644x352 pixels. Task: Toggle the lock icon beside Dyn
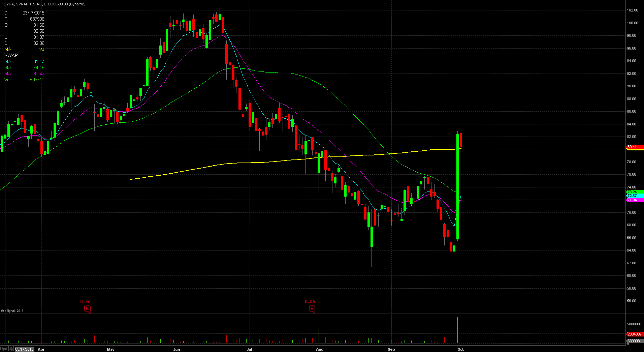coord(11,349)
